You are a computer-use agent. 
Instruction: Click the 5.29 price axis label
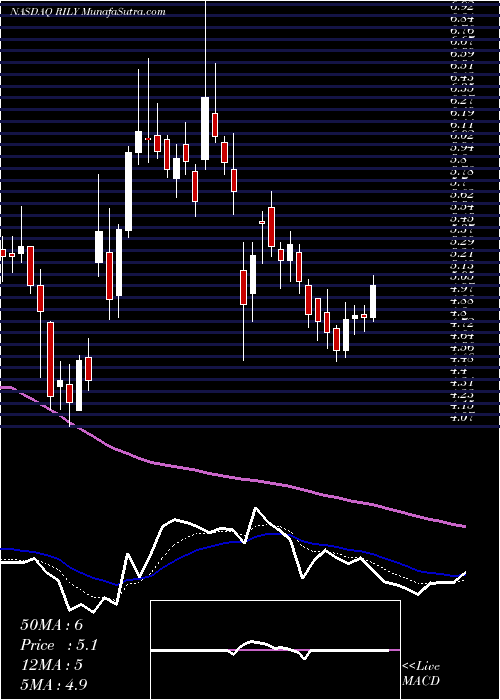[x=462, y=242]
